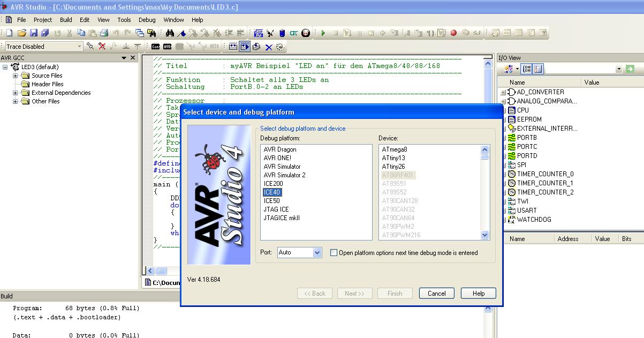Tick 'Open platform options next time' checkbox

(x=334, y=253)
